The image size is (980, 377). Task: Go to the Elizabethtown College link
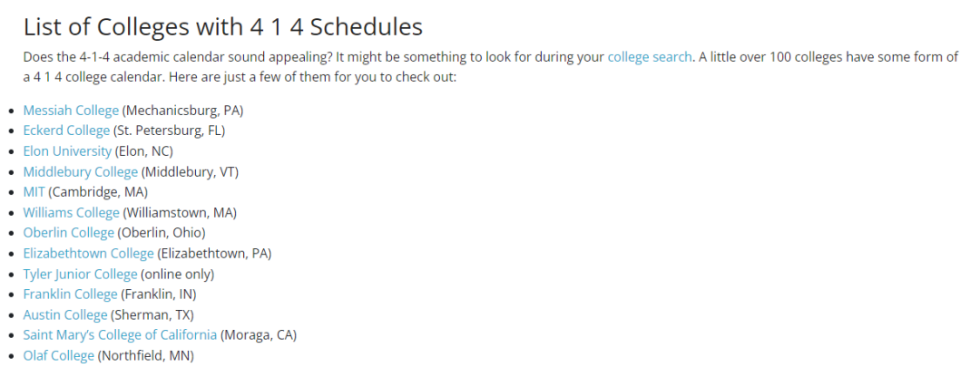(88, 253)
